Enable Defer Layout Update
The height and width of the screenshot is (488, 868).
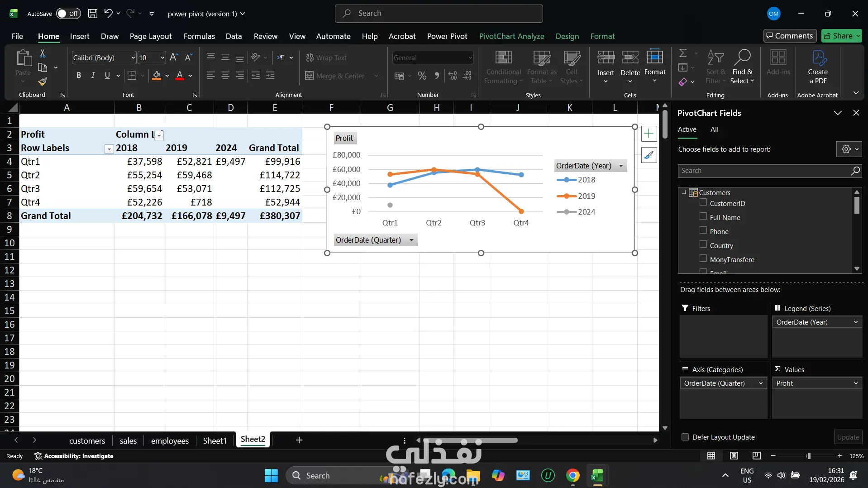685,437
